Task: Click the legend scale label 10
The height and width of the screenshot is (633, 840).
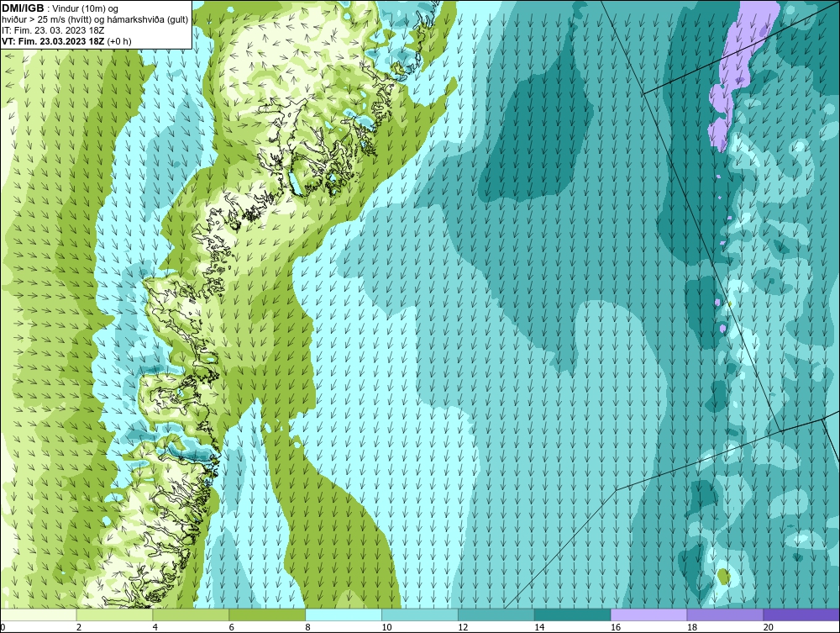Action: (386, 627)
